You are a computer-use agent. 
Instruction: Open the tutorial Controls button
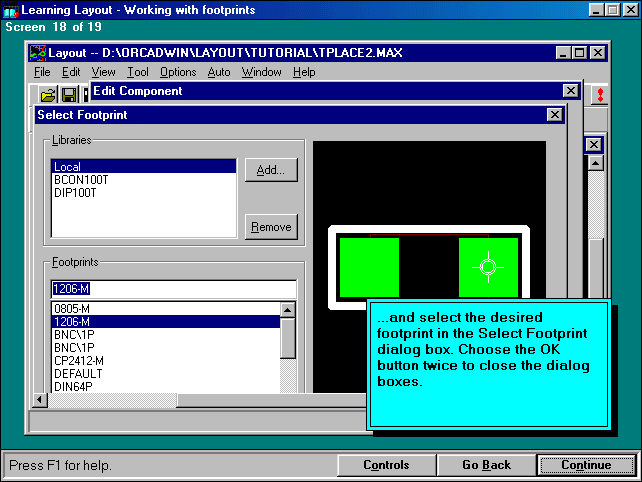click(386, 465)
